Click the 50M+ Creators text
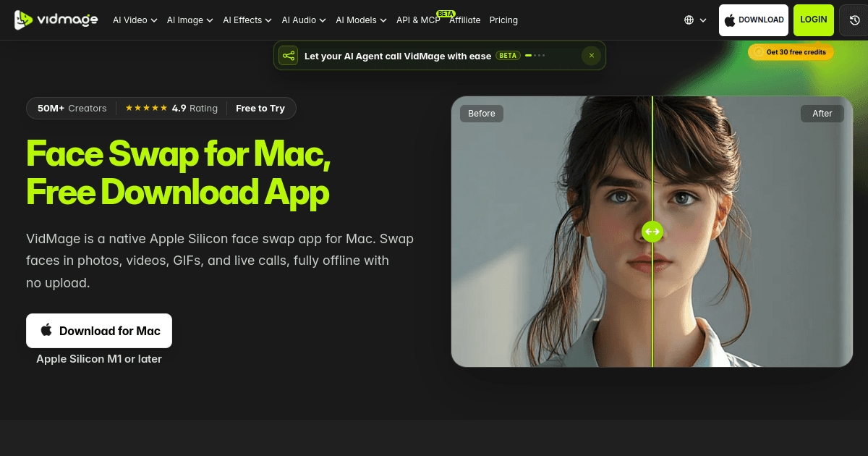 pyautogui.click(x=72, y=109)
